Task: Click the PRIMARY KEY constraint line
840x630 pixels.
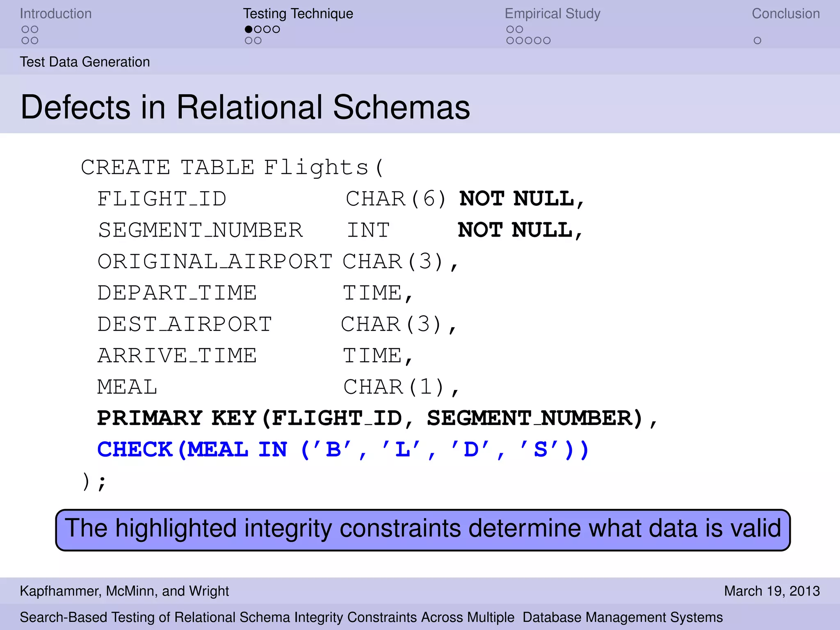Action: tap(377, 418)
